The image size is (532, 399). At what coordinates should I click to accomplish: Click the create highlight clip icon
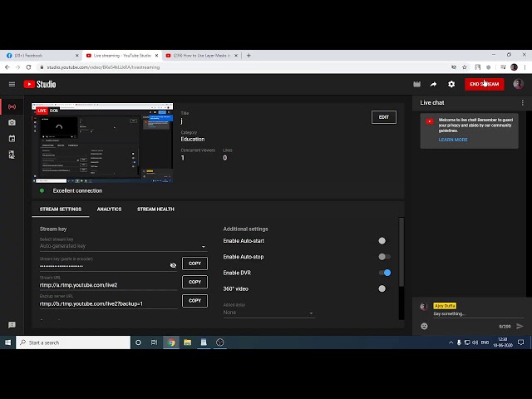coord(417,84)
